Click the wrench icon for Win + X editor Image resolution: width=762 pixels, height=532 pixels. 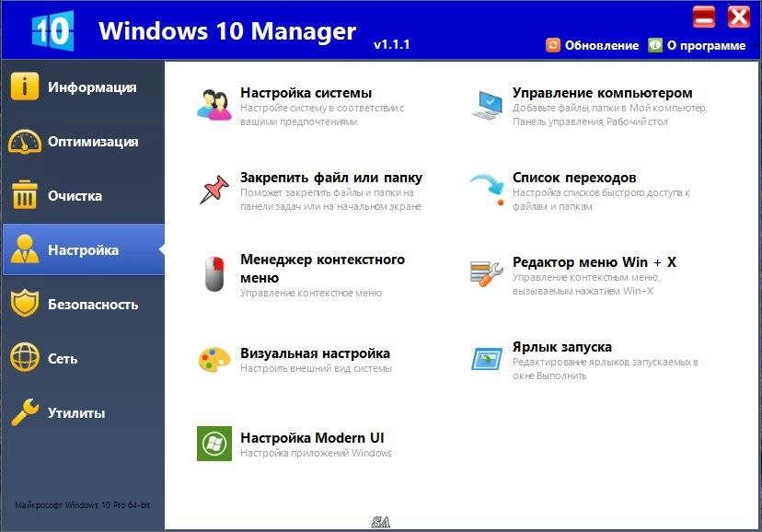(x=487, y=273)
